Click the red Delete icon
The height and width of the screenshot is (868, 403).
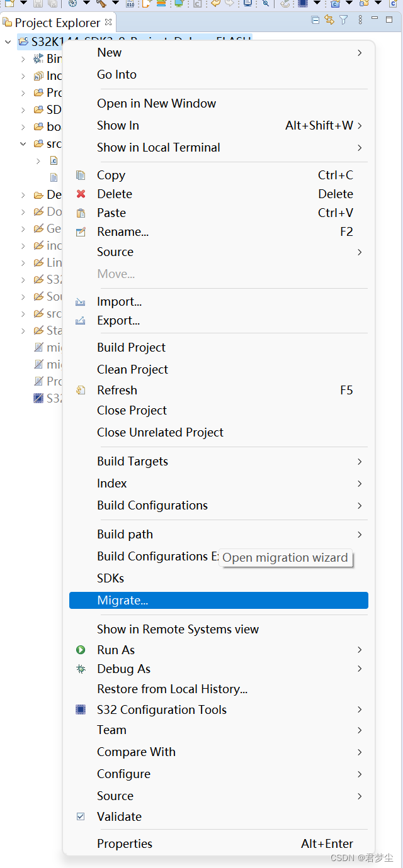[81, 194]
